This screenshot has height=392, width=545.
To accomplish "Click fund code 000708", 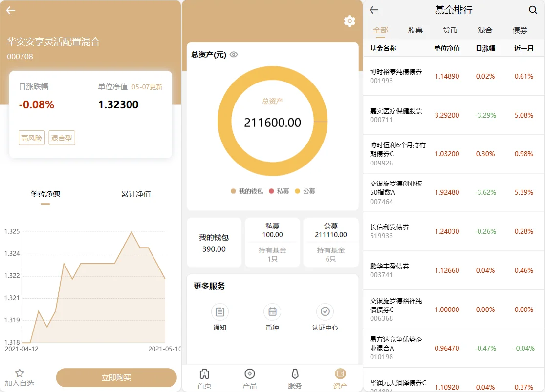I will (20, 56).
